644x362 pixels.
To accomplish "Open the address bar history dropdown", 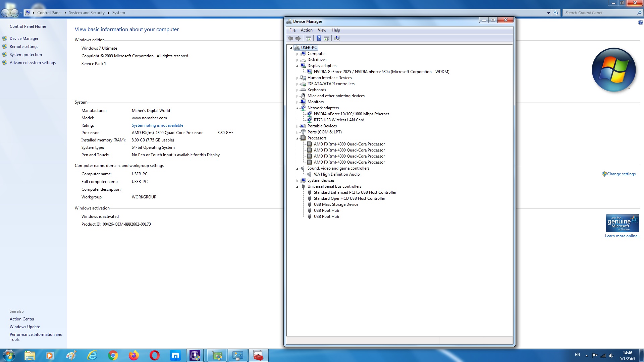I will pos(548,13).
